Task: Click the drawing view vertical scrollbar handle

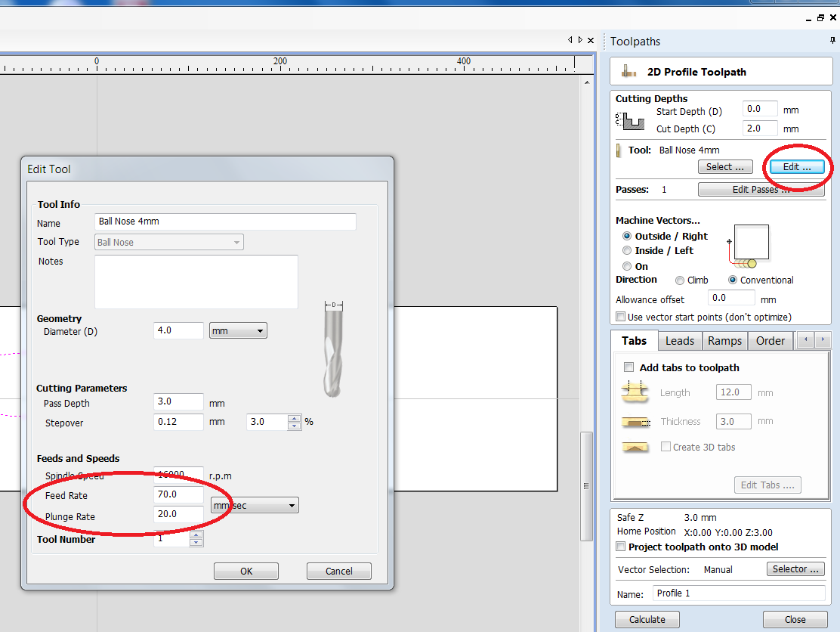Action: point(585,486)
